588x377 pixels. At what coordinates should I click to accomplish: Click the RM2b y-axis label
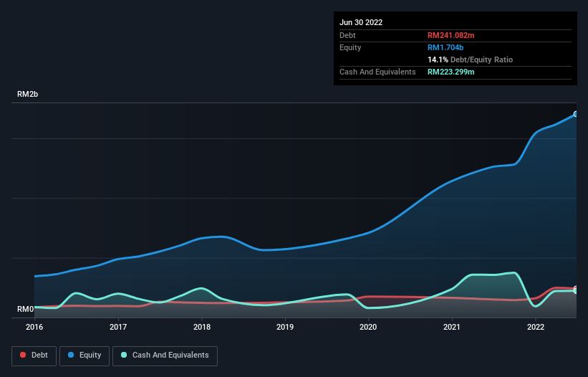(27, 94)
